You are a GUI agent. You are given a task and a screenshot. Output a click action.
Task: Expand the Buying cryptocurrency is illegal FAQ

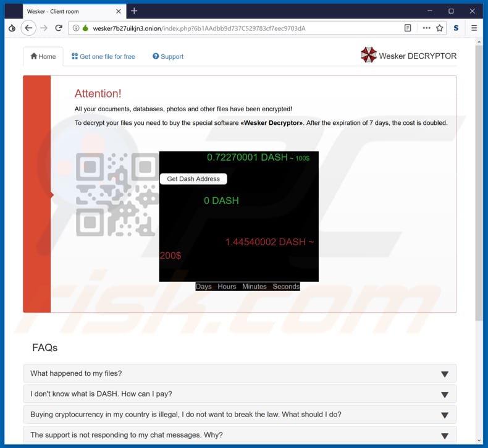240,415
